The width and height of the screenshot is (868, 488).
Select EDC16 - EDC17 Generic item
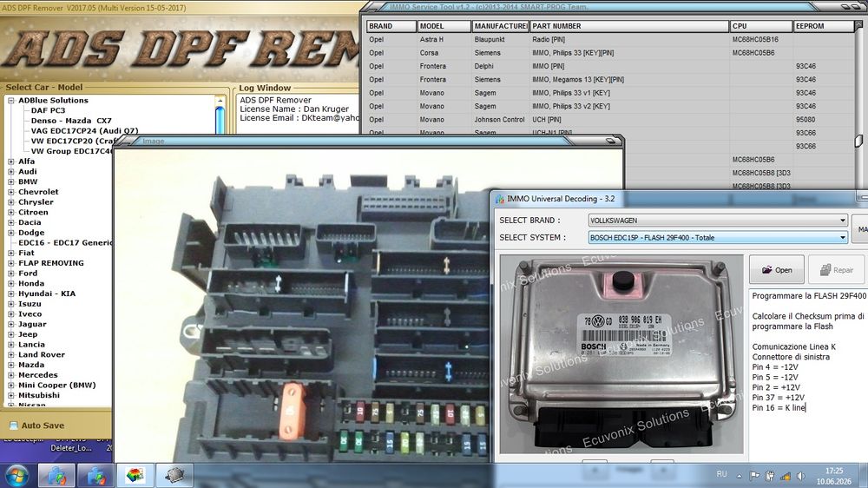tap(65, 242)
